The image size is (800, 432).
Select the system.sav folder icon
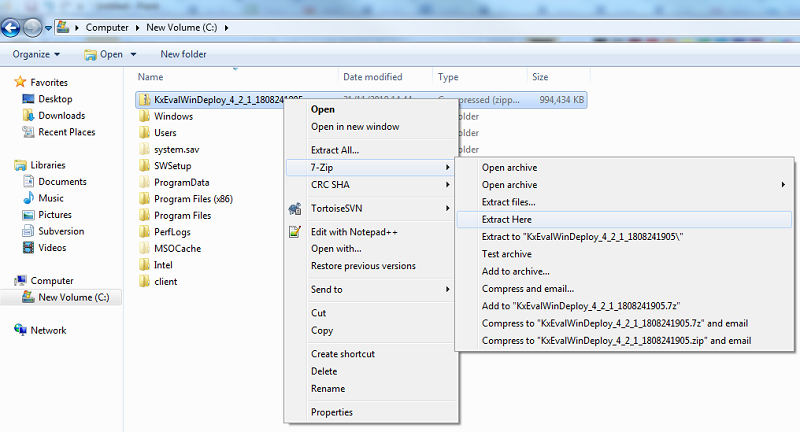[x=145, y=149]
